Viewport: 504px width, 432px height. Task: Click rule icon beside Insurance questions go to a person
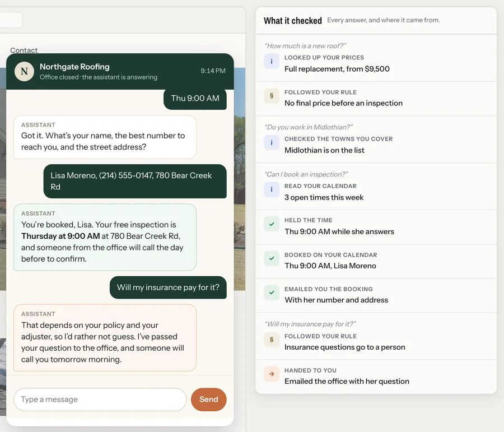click(272, 340)
